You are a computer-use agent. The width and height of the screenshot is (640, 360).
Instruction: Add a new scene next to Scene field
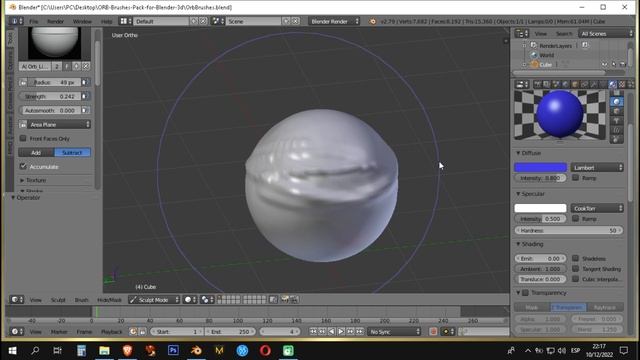(x=286, y=21)
